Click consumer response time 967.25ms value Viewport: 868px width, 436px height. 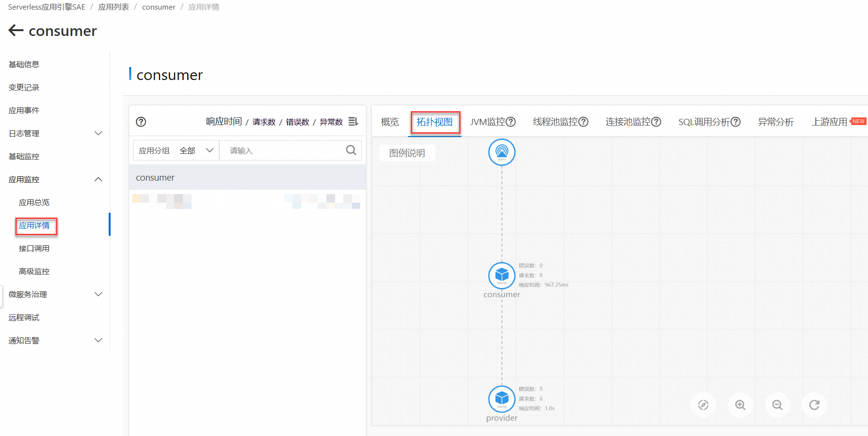pyautogui.click(x=556, y=285)
